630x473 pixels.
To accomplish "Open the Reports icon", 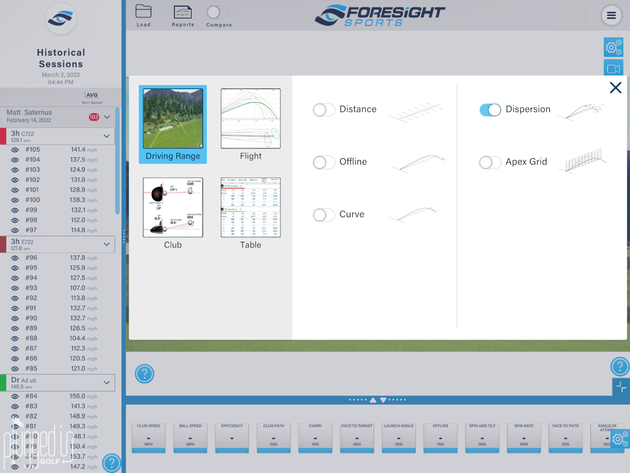I will pos(183,12).
